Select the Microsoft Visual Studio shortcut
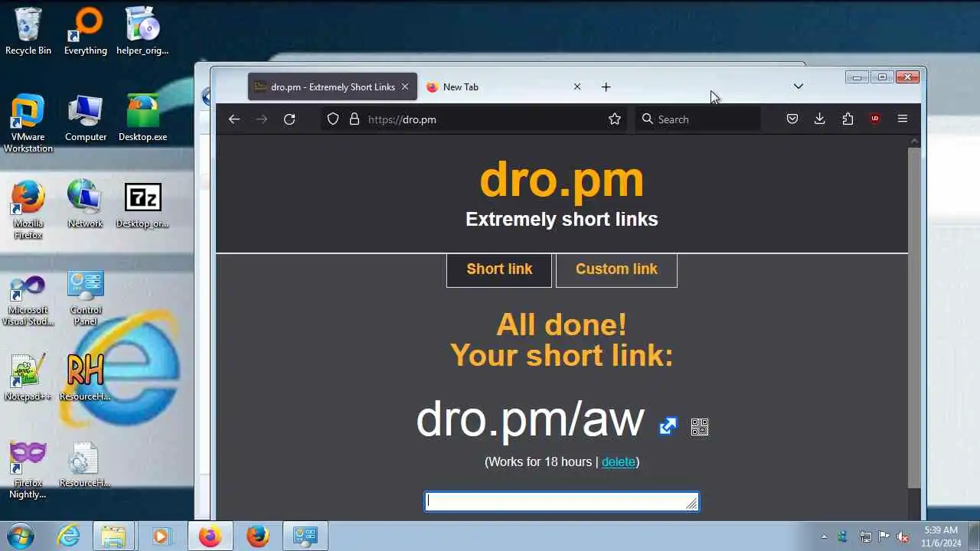This screenshot has height=551, width=980. [x=28, y=300]
